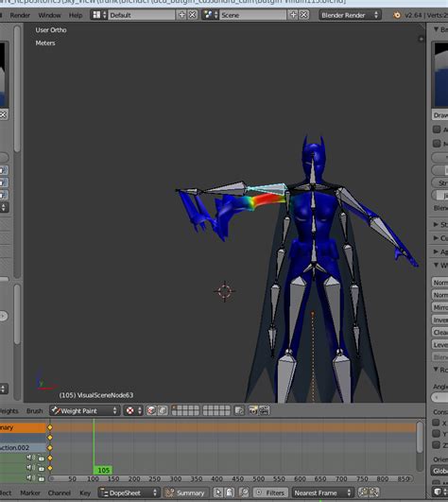Add a new screen layout with plus
448x502 pixels.
point(181,15)
